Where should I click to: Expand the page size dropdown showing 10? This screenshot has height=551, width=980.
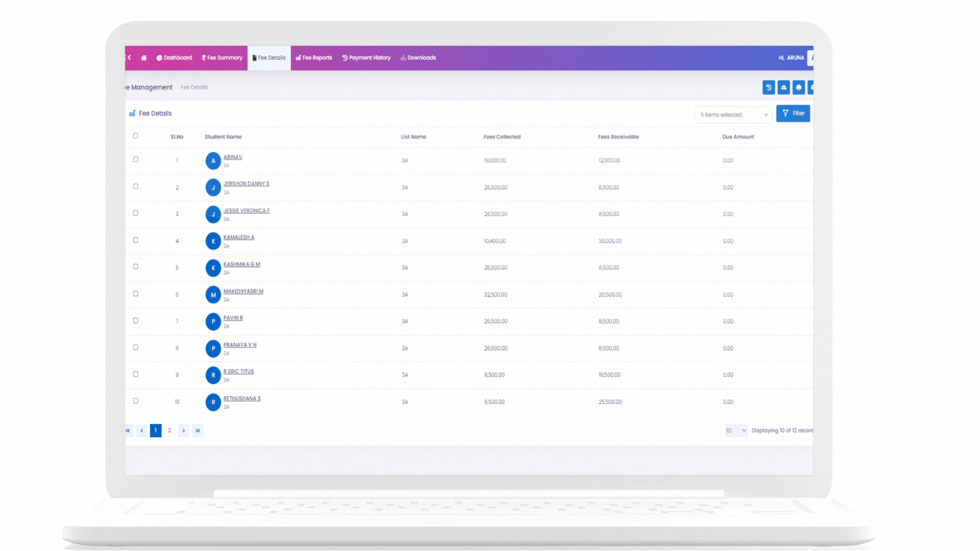click(736, 431)
